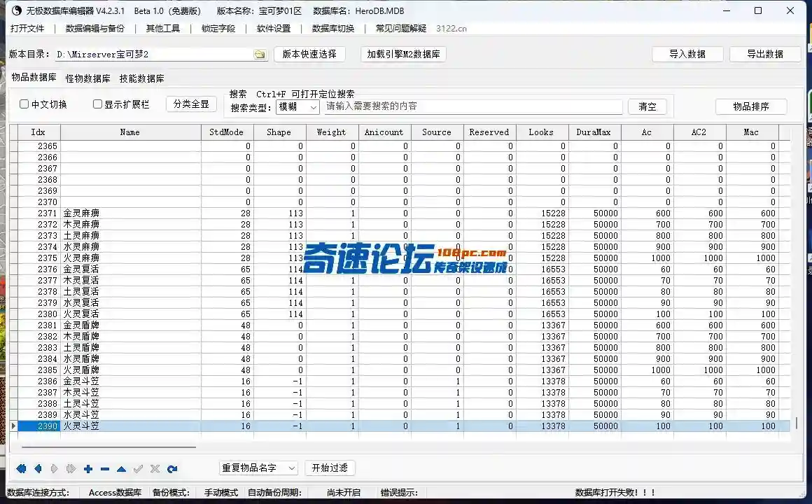Click the search content input field
Viewport: 812px width, 504px height.
472,106
